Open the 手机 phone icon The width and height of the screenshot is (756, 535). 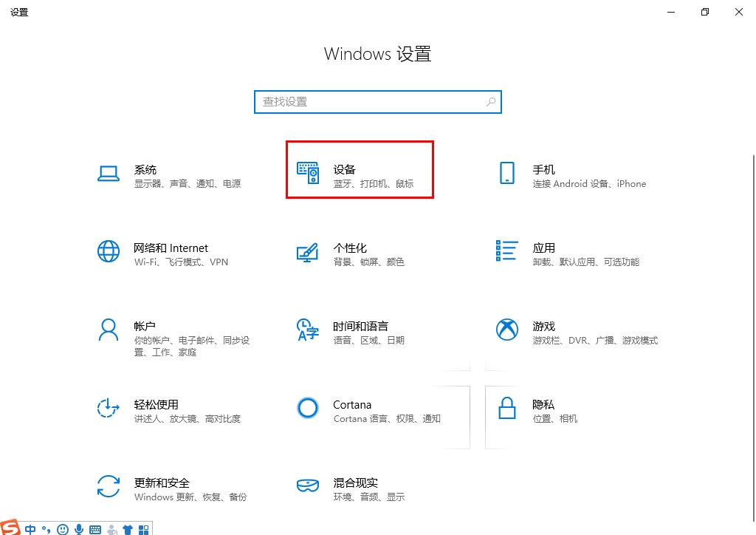coord(506,173)
